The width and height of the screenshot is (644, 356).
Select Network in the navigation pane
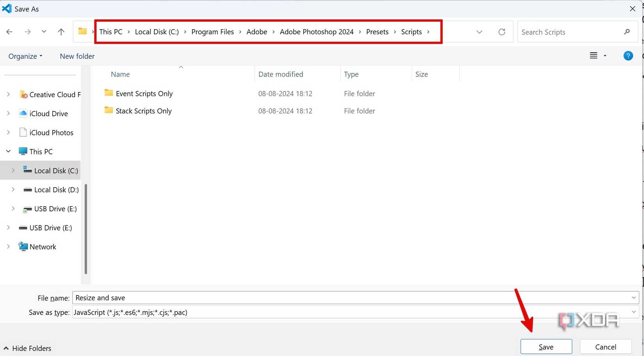pyautogui.click(x=43, y=246)
